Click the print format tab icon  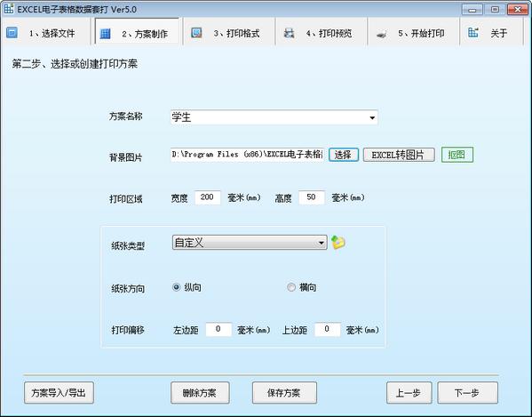(x=196, y=33)
